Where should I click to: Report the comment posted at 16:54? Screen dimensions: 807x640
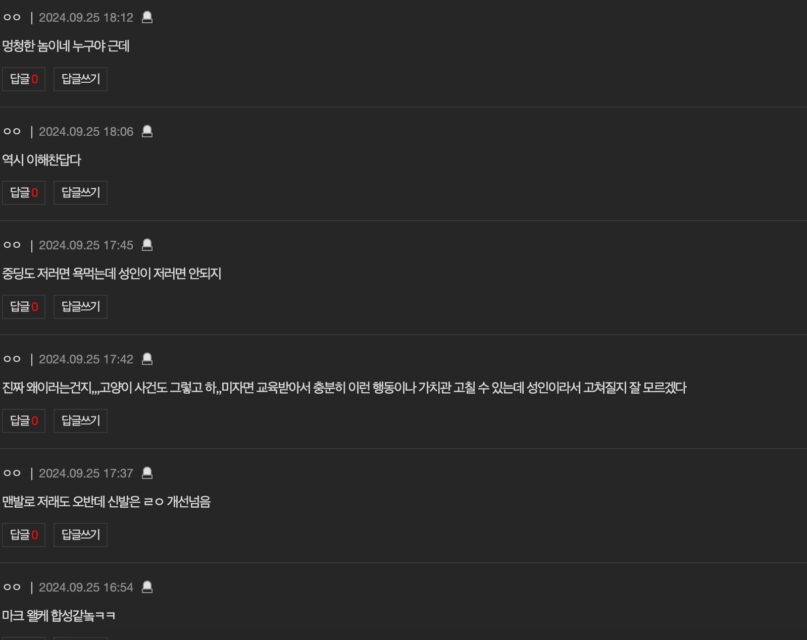pyautogui.click(x=147, y=587)
